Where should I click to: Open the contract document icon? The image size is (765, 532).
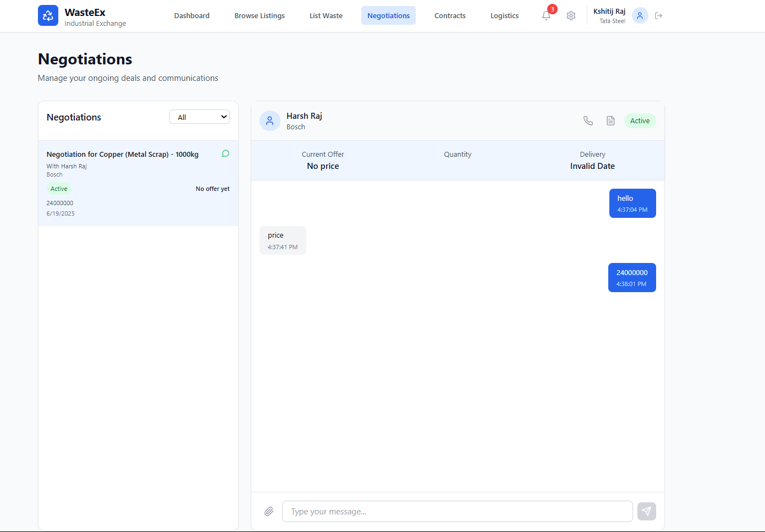pos(610,120)
